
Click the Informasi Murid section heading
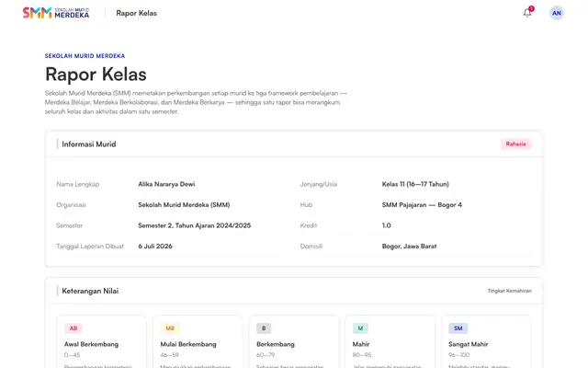click(89, 144)
